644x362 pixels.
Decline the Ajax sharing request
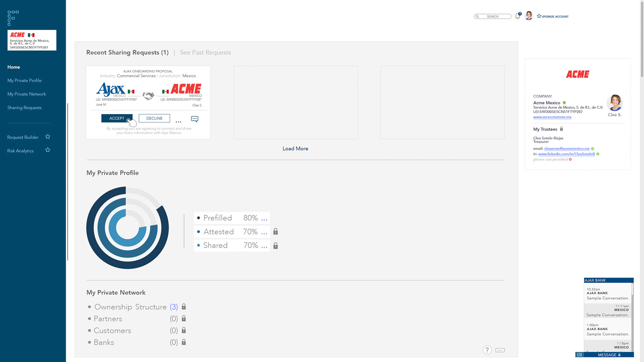click(154, 118)
